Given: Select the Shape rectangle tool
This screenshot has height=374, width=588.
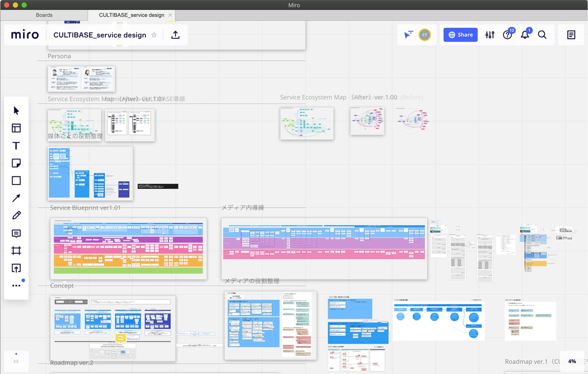Looking at the screenshot, I should tap(16, 181).
